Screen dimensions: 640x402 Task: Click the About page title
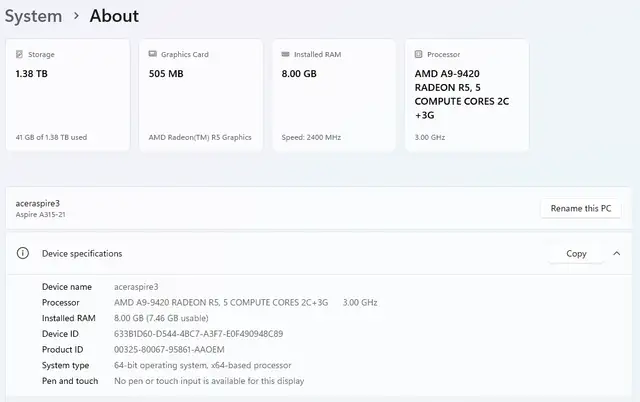pos(114,16)
